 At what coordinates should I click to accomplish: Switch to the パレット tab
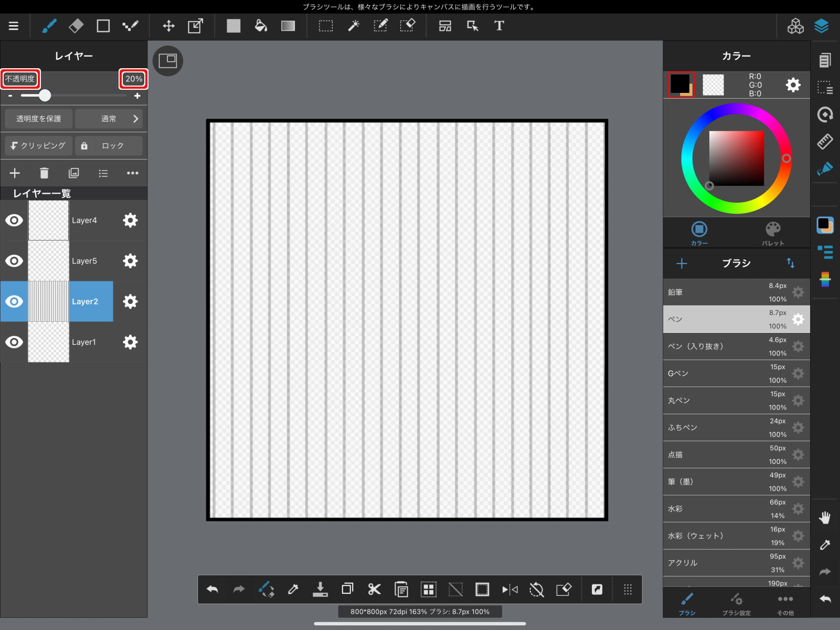pyautogui.click(x=774, y=233)
